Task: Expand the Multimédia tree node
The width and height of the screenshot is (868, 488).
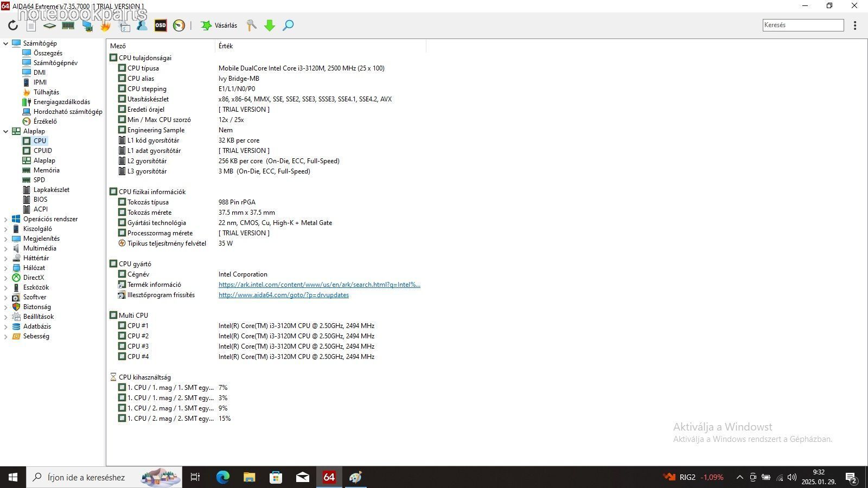Action: (6, 248)
